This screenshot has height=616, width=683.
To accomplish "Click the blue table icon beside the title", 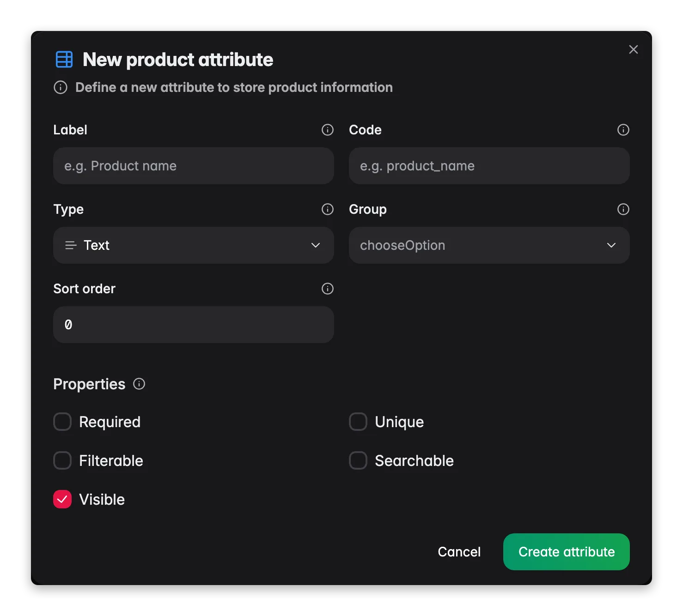I will (64, 60).
